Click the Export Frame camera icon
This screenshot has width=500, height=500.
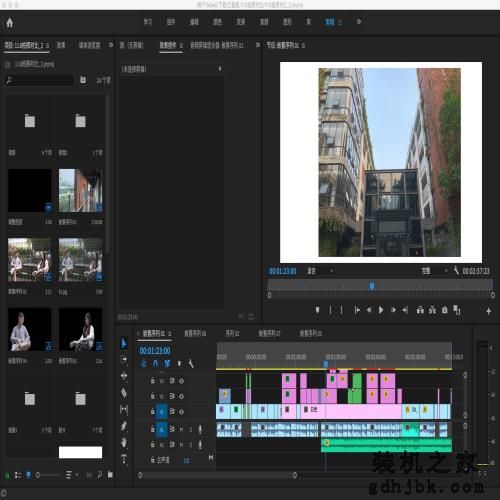point(444,310)
